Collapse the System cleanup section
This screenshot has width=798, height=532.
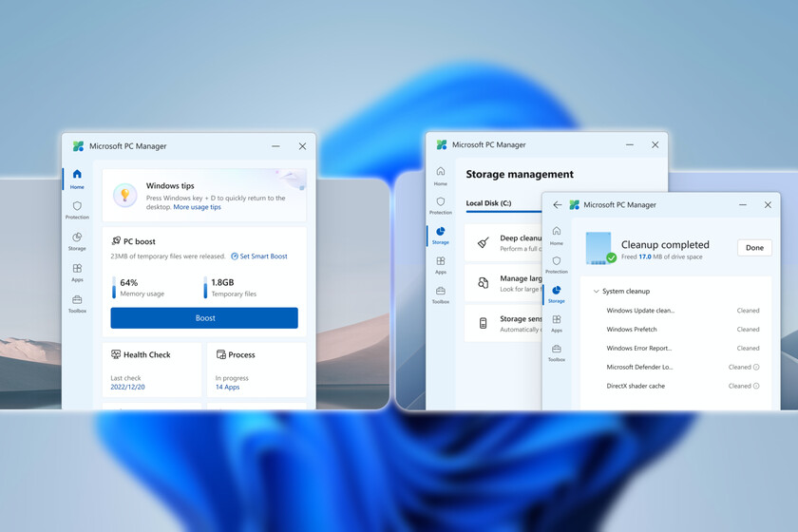[596, 291]
